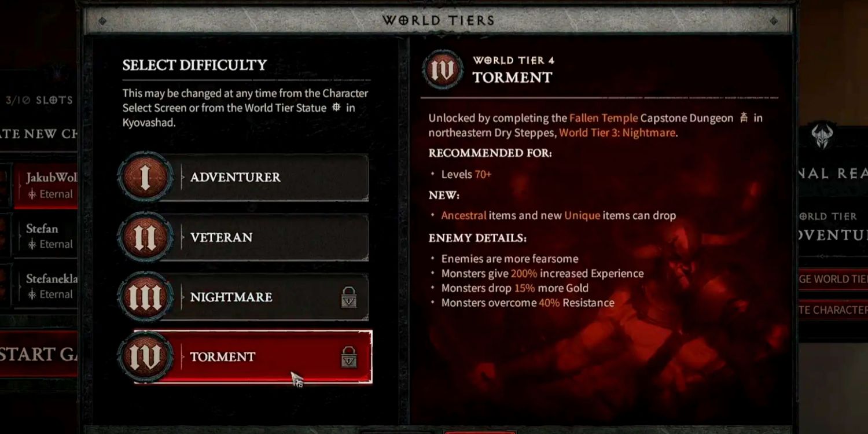Image resolution: width=868 pixels, height=434 pixels.
Task: Choose the JakubWol character slot
Action: click(x=46, y=185)
